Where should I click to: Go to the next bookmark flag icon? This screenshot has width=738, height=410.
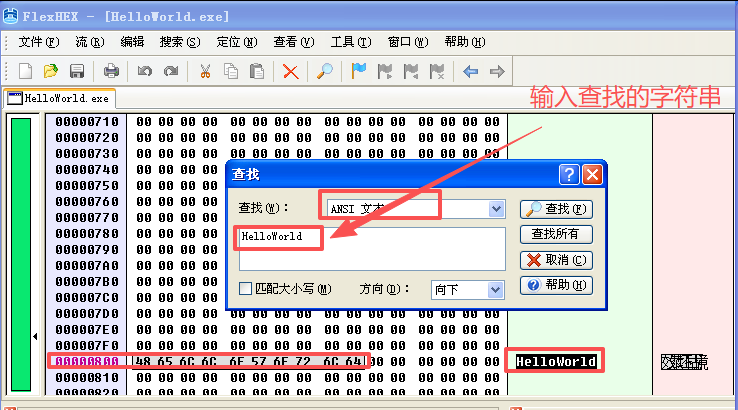[385, 72]
